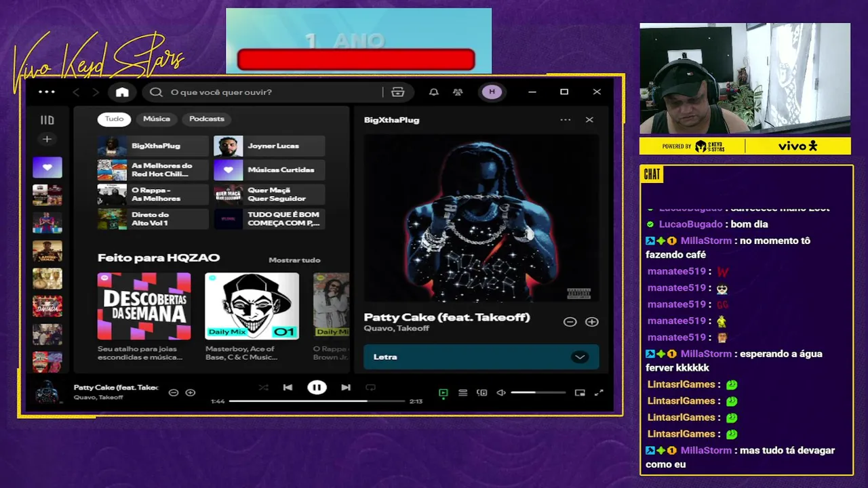The width and height of the screenshot is (868, 488).
Task: Open 'TUDO QUE É BOM COMEÇA COM P...' card
Action: pyautogui.click(x=269, y=219)
